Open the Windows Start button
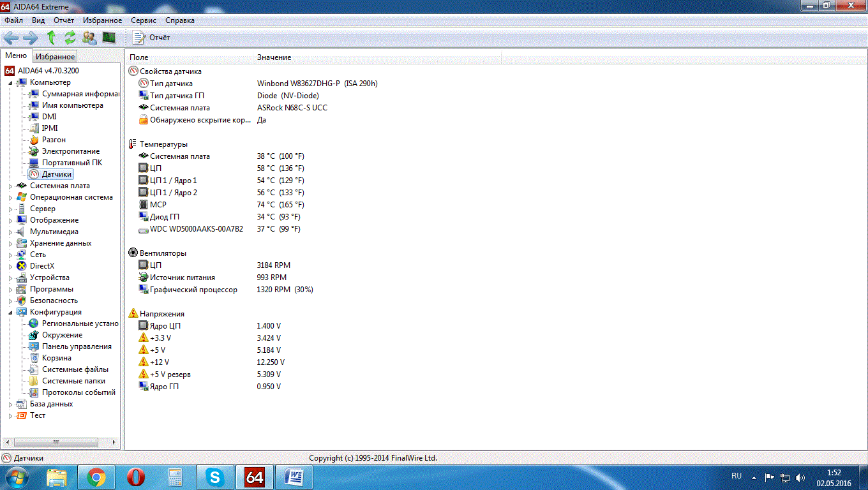The width and height of the screenshot is (868, 490). click(x=17, y=477)
